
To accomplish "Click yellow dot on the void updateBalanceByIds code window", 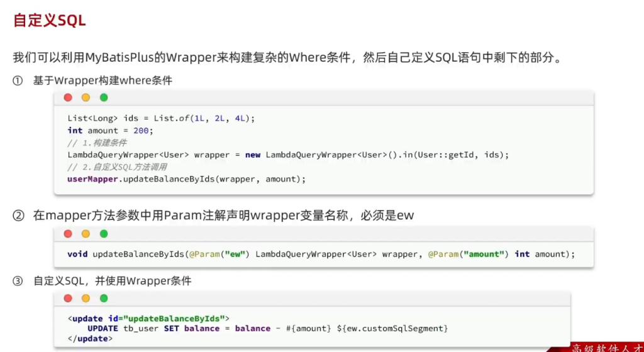I will 86,234.
